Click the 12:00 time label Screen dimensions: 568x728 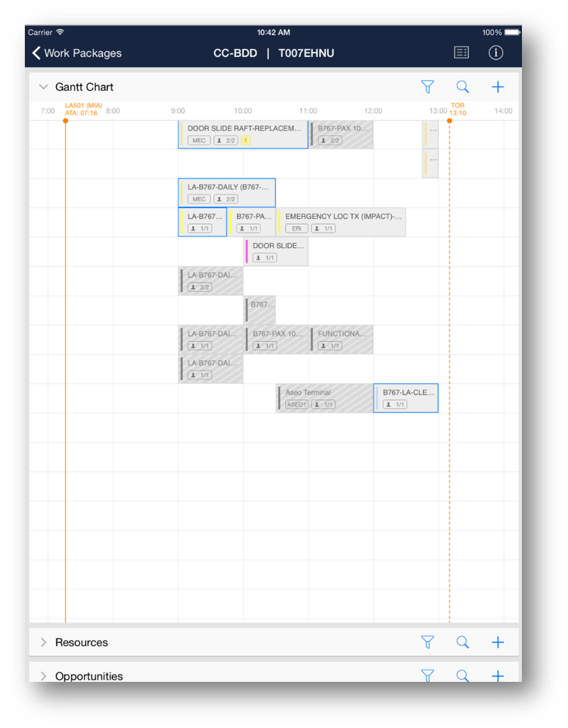click(x=373, y=111)
